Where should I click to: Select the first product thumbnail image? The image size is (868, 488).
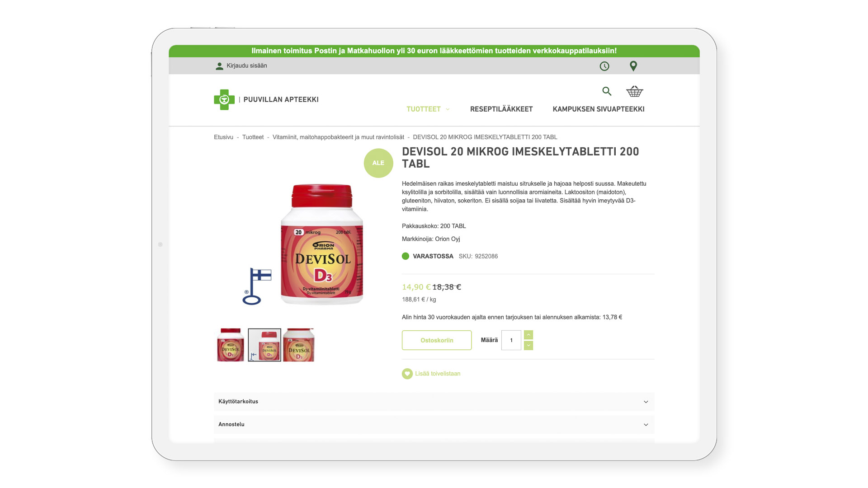click(231, 345)
